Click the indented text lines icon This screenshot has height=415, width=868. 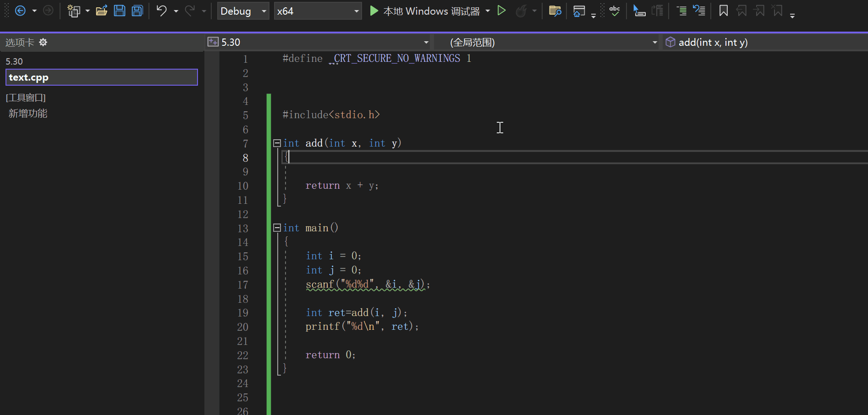coord(681,11)
